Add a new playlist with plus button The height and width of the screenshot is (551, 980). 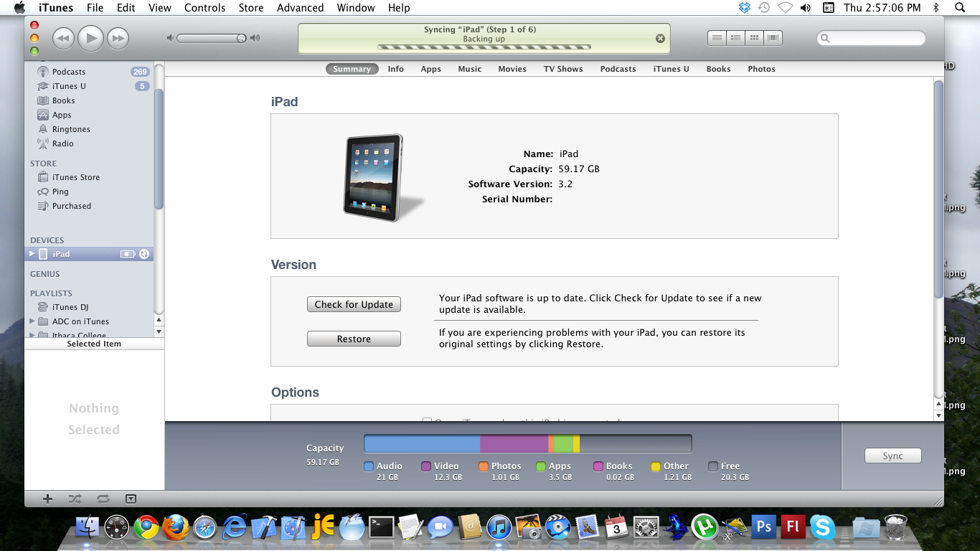(47, 499)
